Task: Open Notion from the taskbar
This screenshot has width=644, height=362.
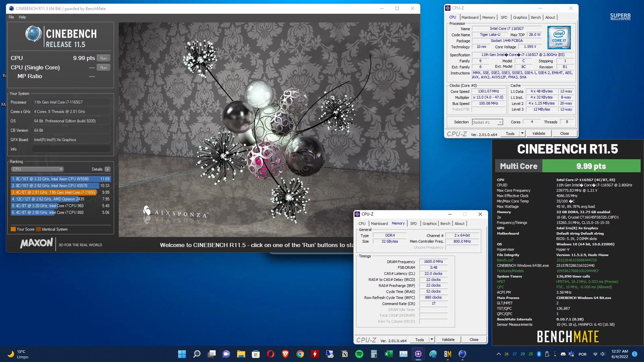Action: pos(344,354)
